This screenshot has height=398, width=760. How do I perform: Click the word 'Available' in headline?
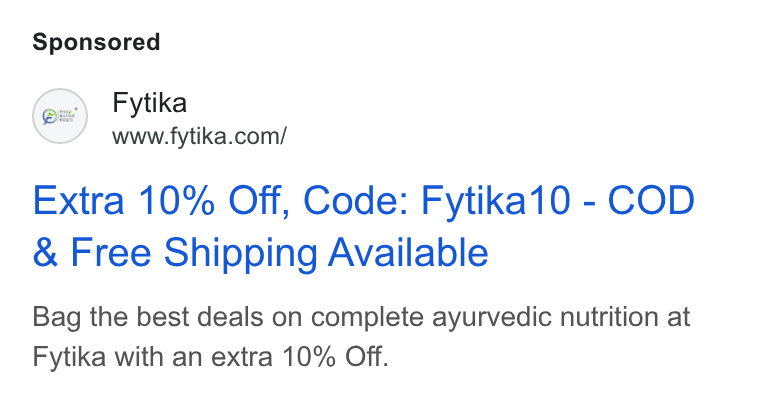pyautogui.click(x=408, y=252)
